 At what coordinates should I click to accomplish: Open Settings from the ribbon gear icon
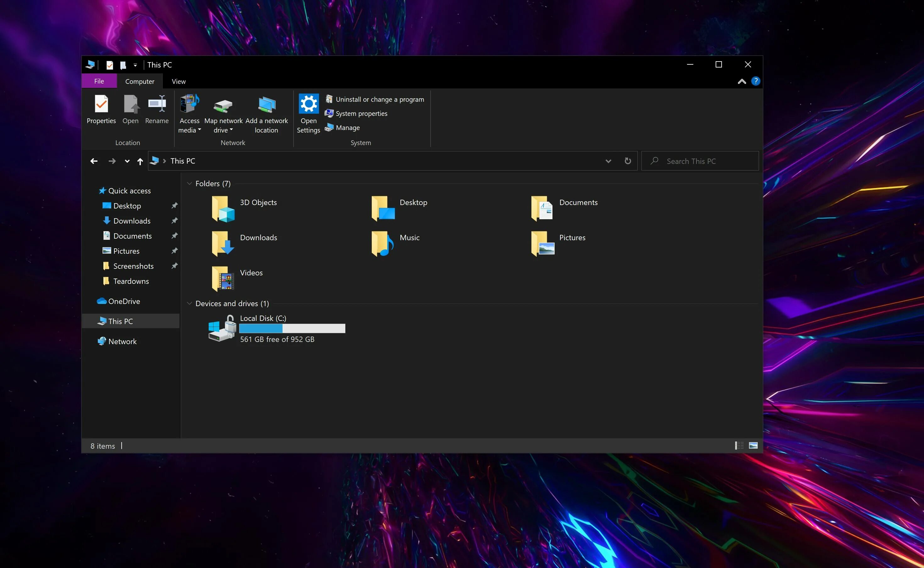[x=308, y=104]
